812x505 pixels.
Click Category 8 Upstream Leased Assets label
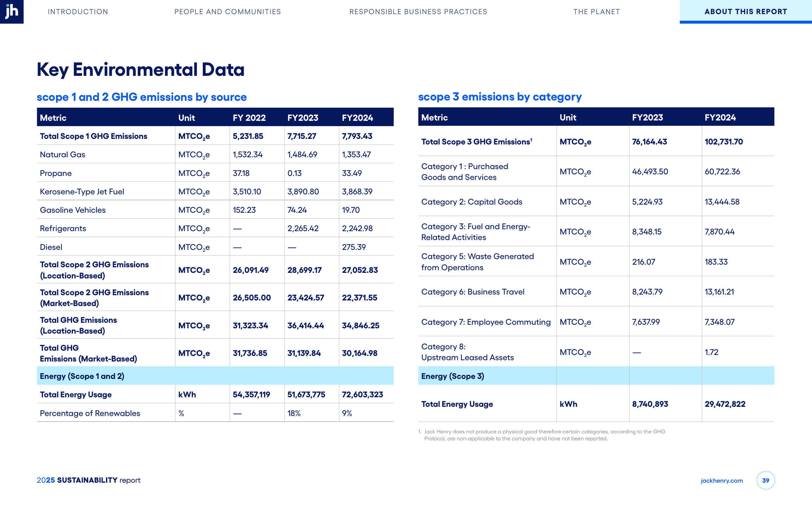point(467,352)
